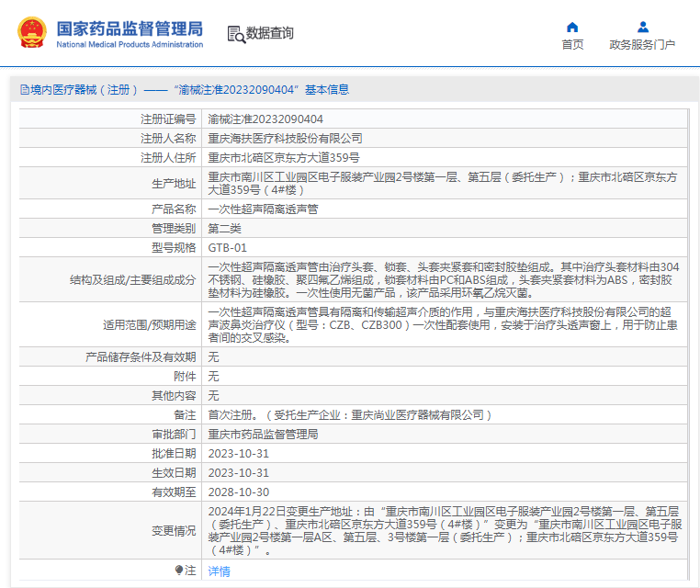Click the 型号规格 label
This screenshot has width=700, height=588.
point(174,248)
